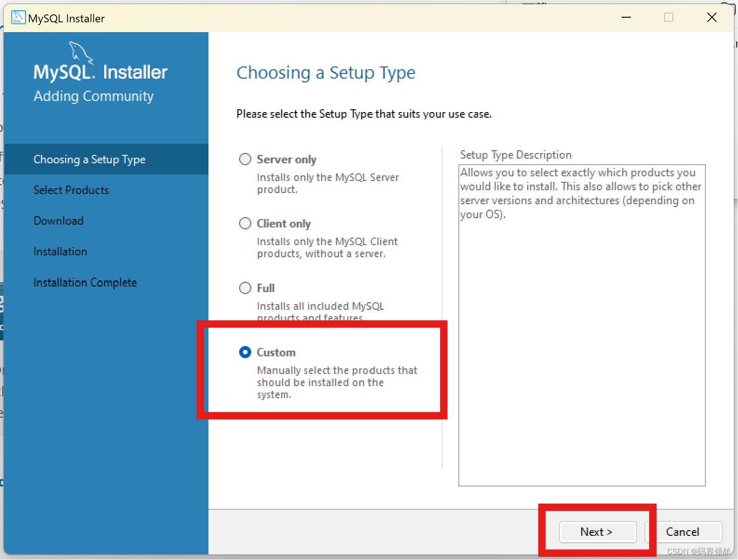Click the MySQL dolphin logo

(81, 52)
